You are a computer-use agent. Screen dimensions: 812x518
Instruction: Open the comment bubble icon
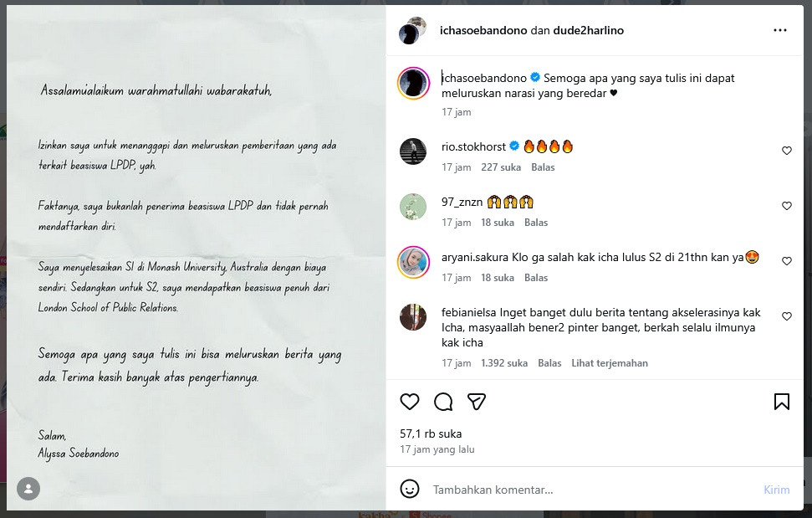(x=443, y=402)
